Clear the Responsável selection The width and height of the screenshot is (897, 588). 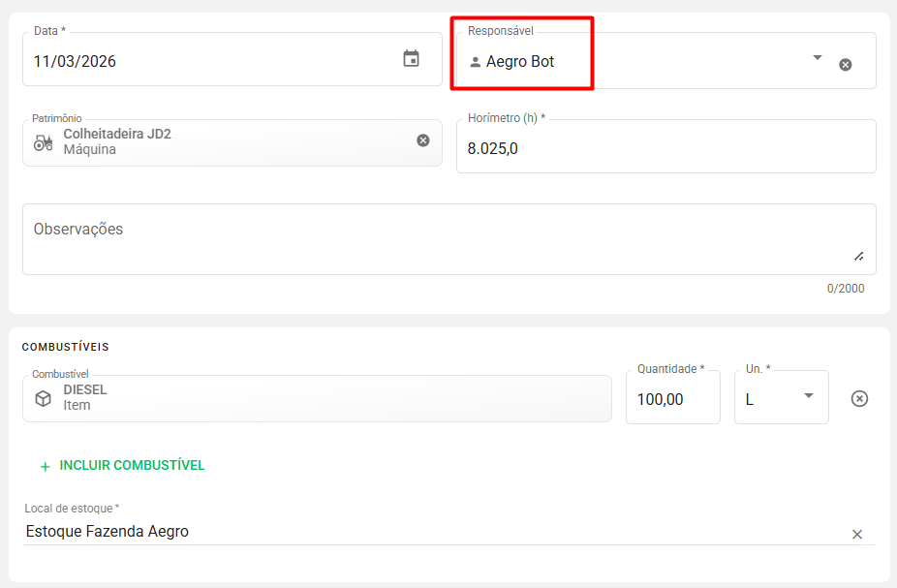[x=845, y=65]
